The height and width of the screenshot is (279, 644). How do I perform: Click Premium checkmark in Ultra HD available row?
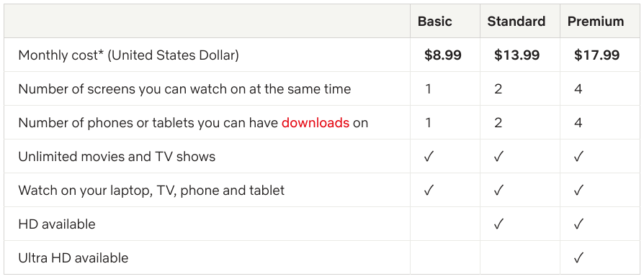(578, 258)
